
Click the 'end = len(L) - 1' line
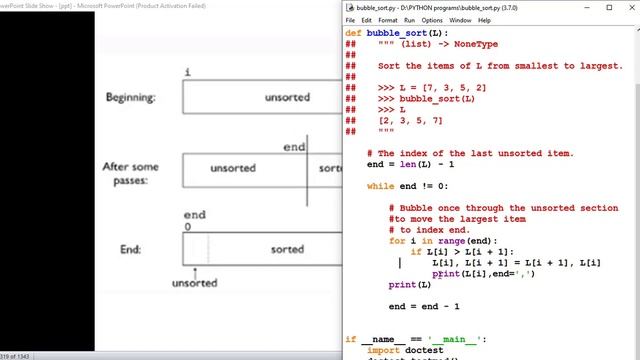410,164
